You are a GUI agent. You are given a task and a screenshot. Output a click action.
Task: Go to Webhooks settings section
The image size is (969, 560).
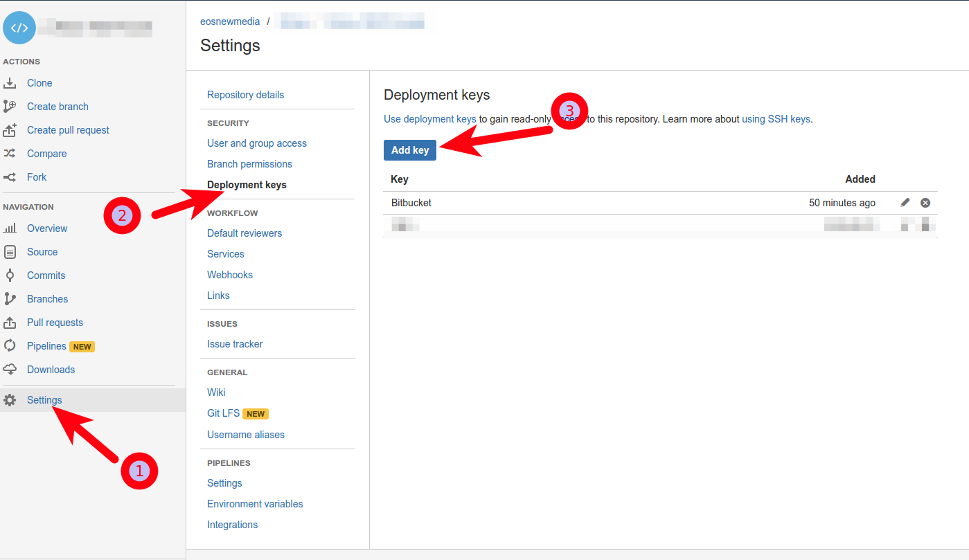pos(230,275)
